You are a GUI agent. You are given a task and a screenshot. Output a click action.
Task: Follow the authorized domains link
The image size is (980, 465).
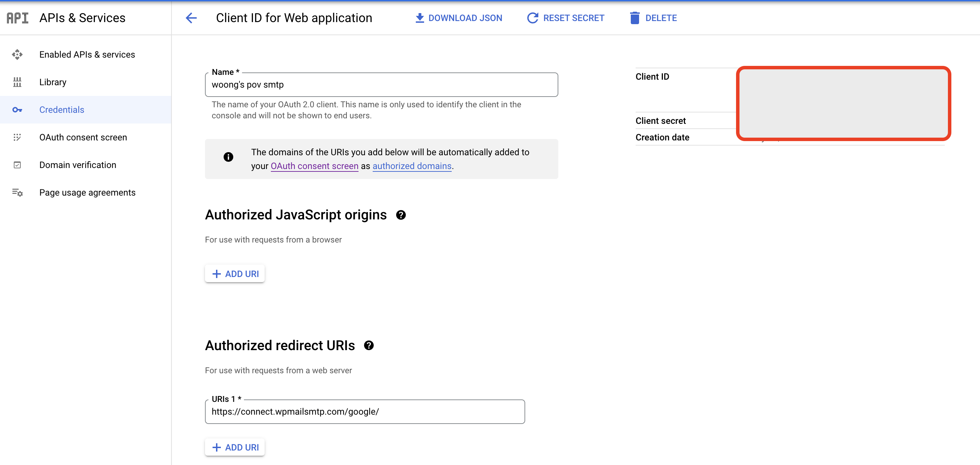click(x=412, y=166)
